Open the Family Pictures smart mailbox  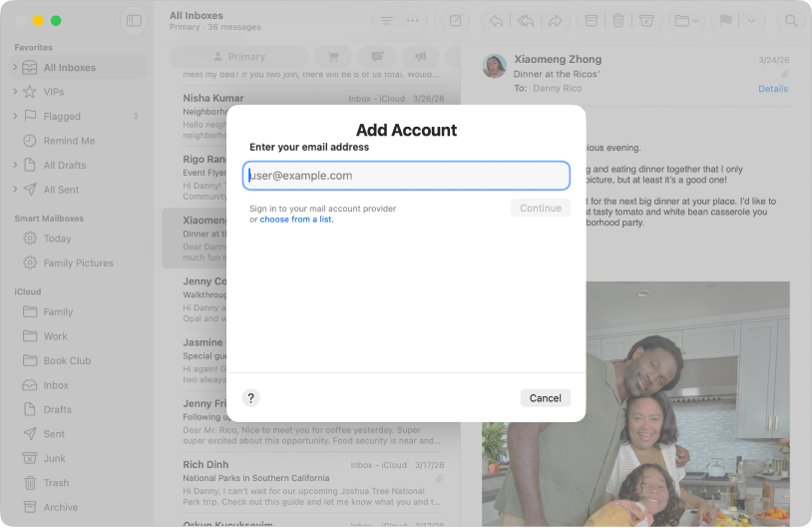78,263
